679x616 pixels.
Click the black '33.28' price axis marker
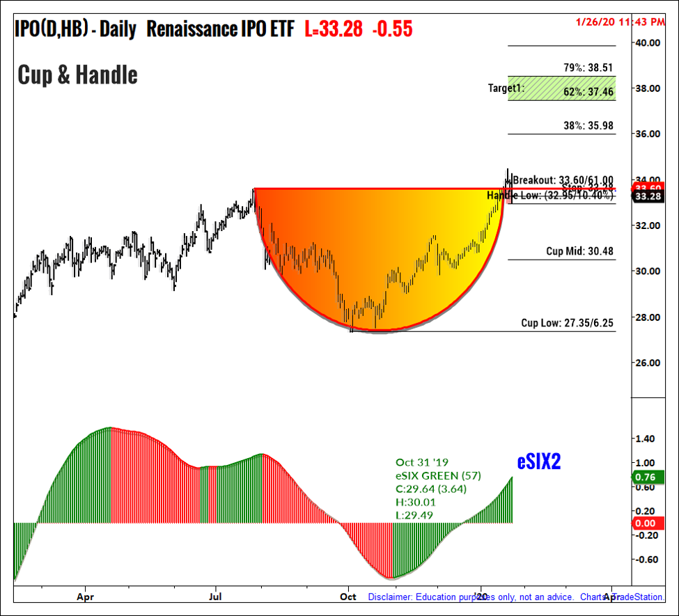coord(648,196)
